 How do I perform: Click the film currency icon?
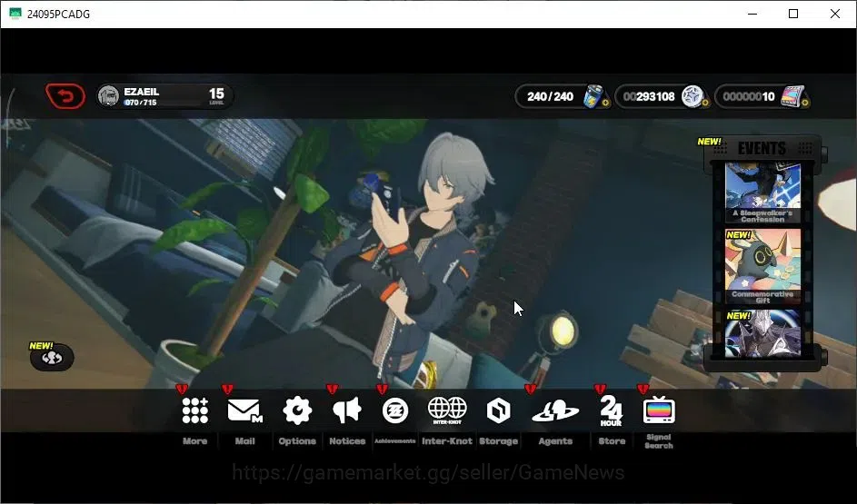pos(792,96)
